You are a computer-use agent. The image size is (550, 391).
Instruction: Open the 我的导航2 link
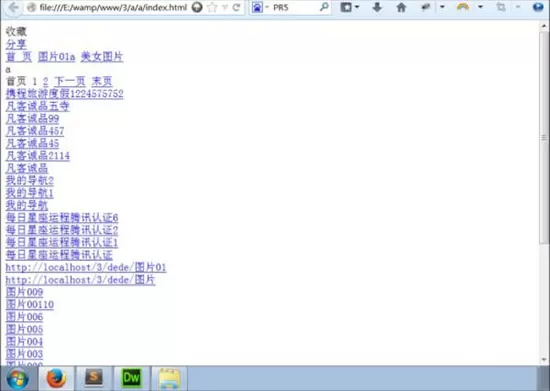[30, 181]
